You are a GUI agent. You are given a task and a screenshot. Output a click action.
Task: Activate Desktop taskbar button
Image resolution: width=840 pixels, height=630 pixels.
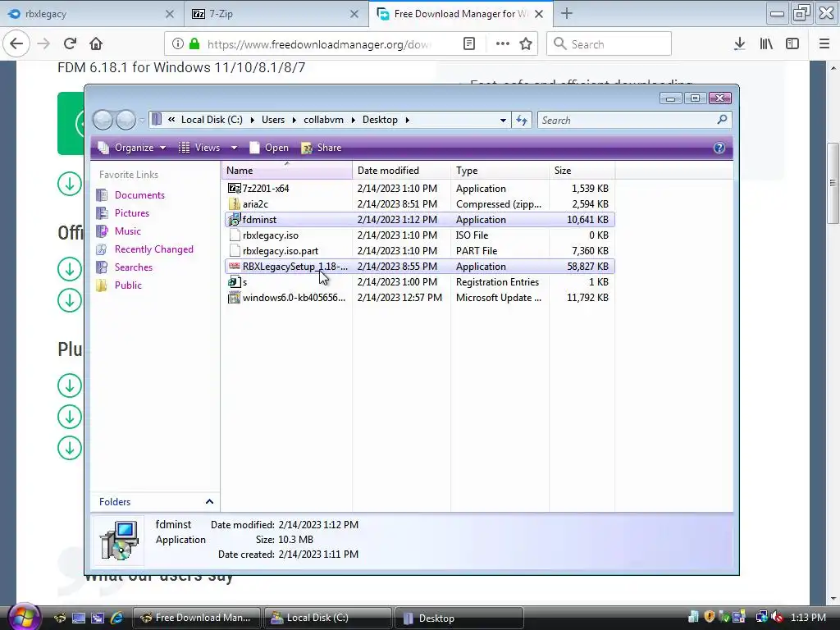point(459,618)
